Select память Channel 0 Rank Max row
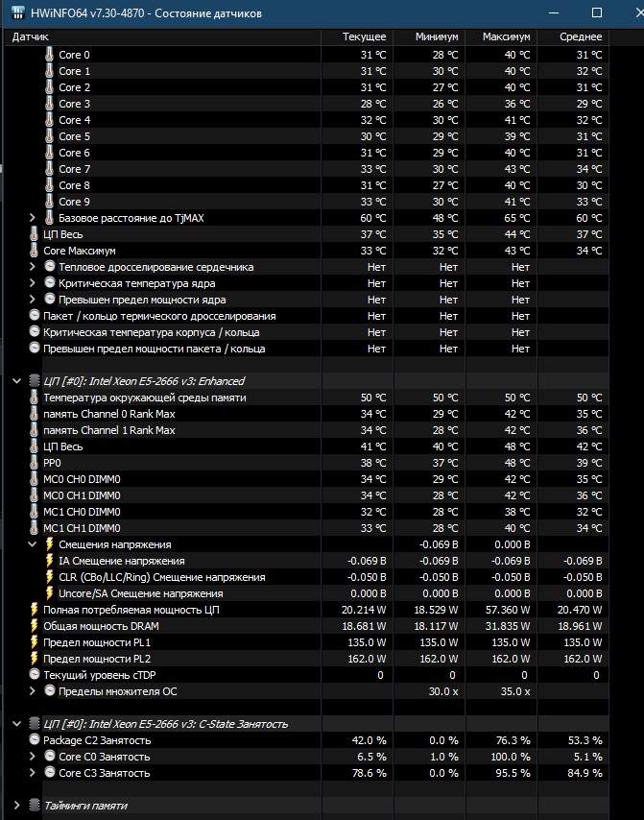Viewport: 644px width, 820px height. point(307,414)
